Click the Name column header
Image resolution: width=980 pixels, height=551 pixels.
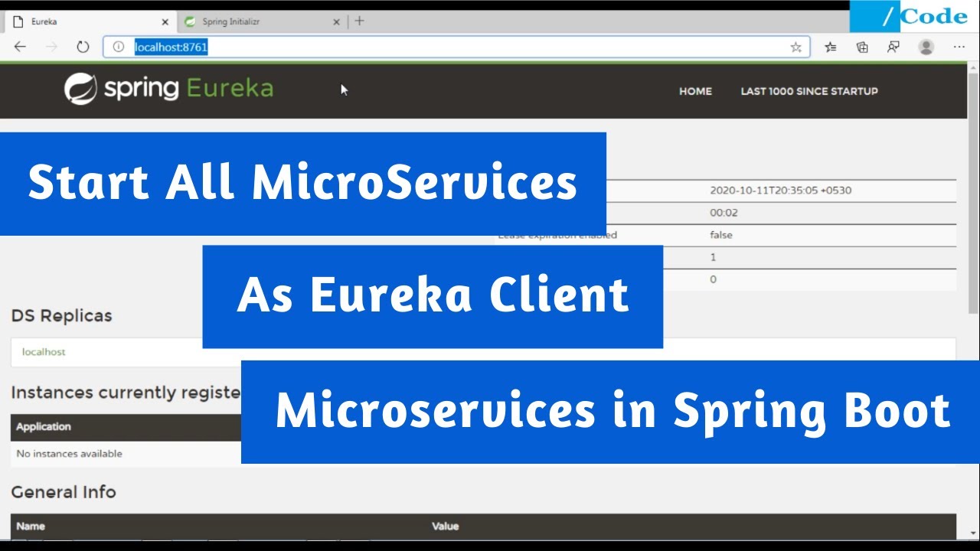pos(31,527)
